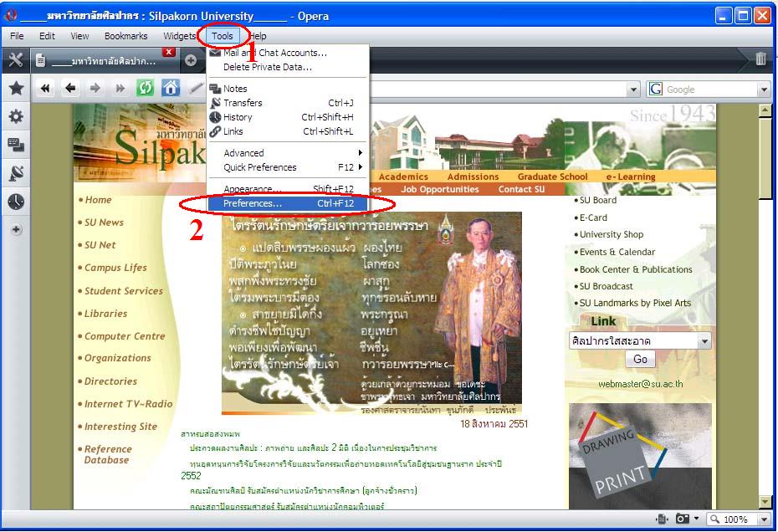Screen dimensions: 778x532
Task: Open the Widgets menu
Action: [180, 36]
